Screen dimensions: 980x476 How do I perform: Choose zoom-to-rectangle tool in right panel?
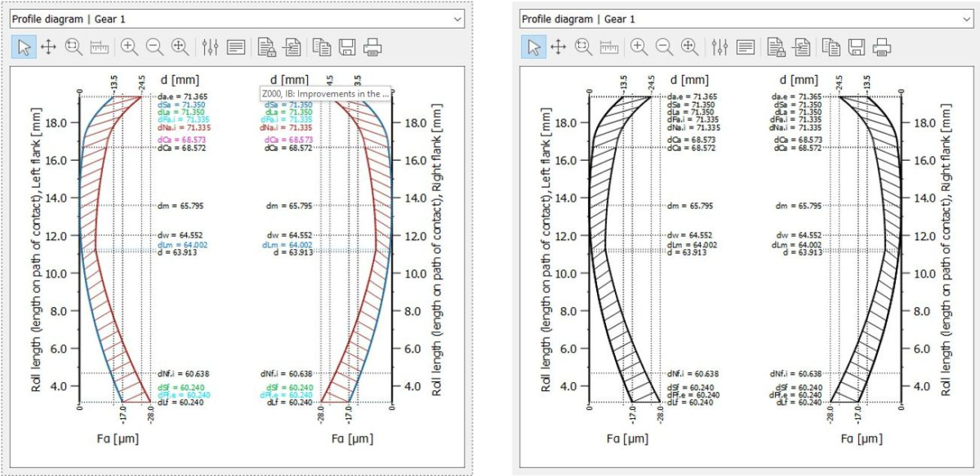(x=583, y=47)
